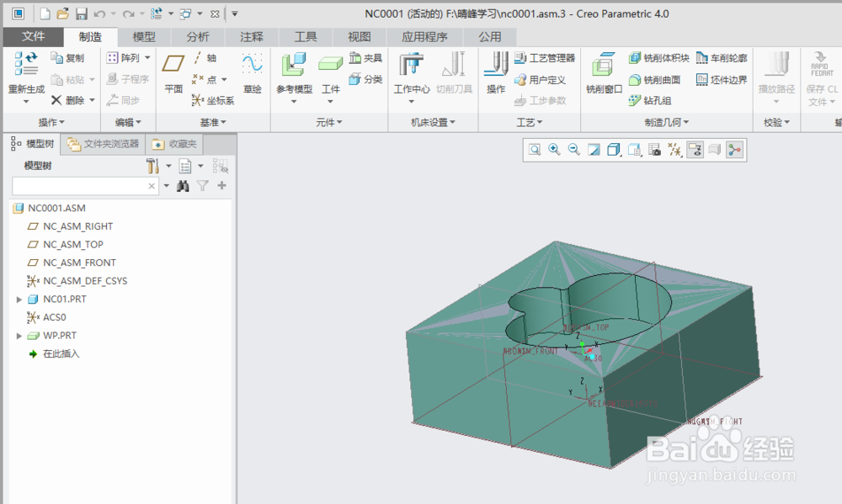This screenshot has height=504, width=842.
Task: Click the 车削轮廓 turn profile button
Action: (722, 58)
